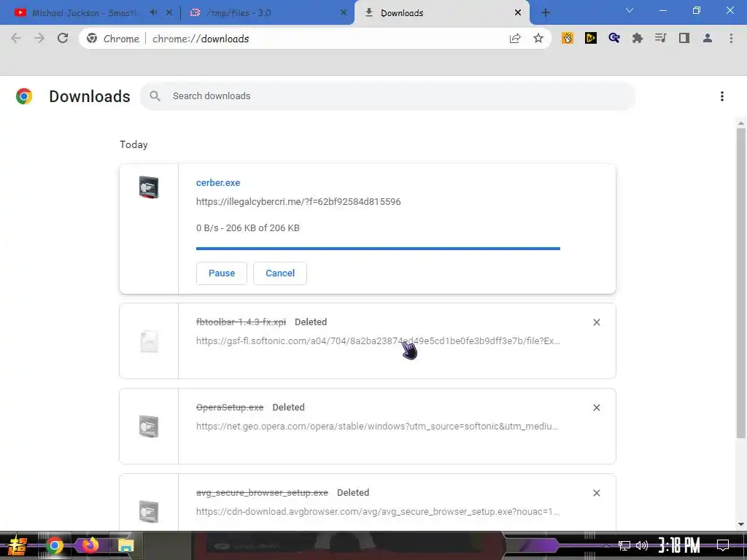
Task: Open the cdn-download.avgbrowser.com source URL
Action: [x=378, y=511]
